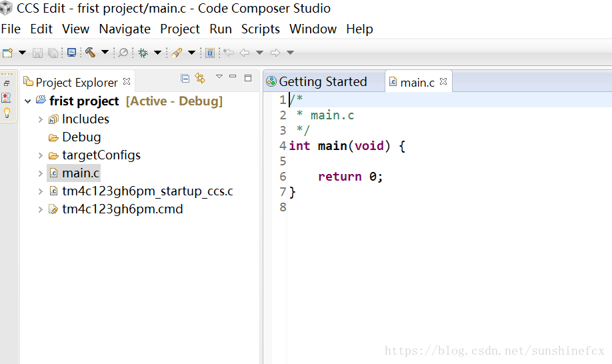Select the Includes item

(x=85, y=119)
